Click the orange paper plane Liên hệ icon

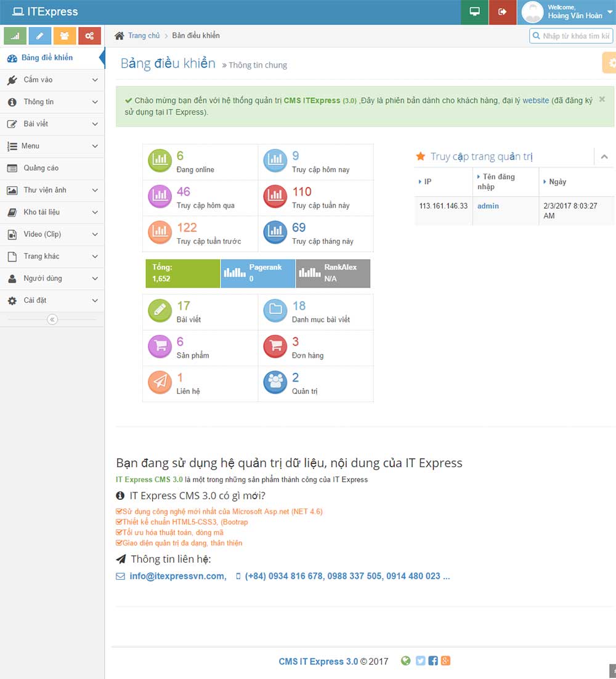pyautogui.click(x=160, y=382)
